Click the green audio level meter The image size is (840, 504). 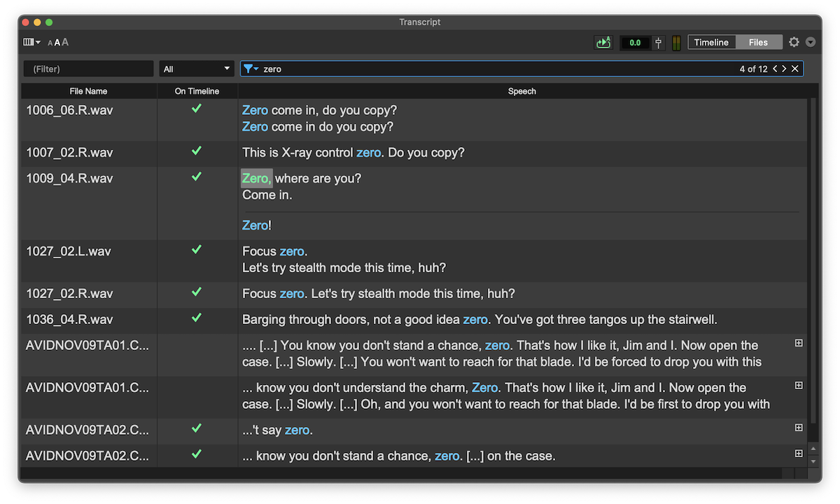[x=676, y=43]
